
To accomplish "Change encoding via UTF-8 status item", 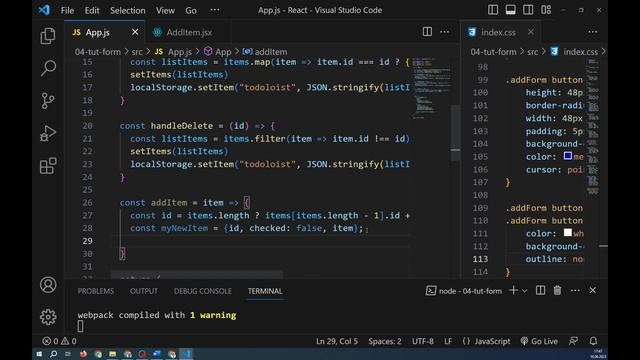I will pyautogui.click(x=423, y=341).
